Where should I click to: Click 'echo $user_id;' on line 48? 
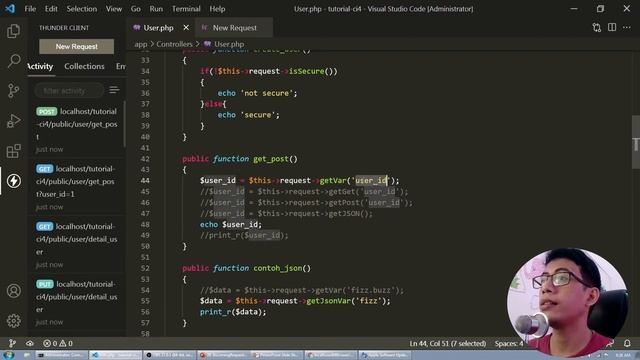pyautogui.click(x=231, y=224)
